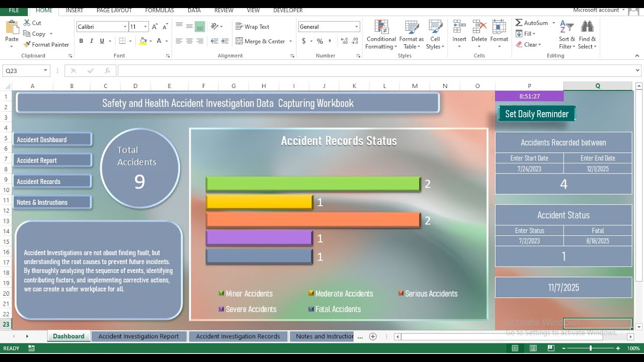Open the Calibri font name dropdown
Viewport: 644px width, 362px height.
125,27
